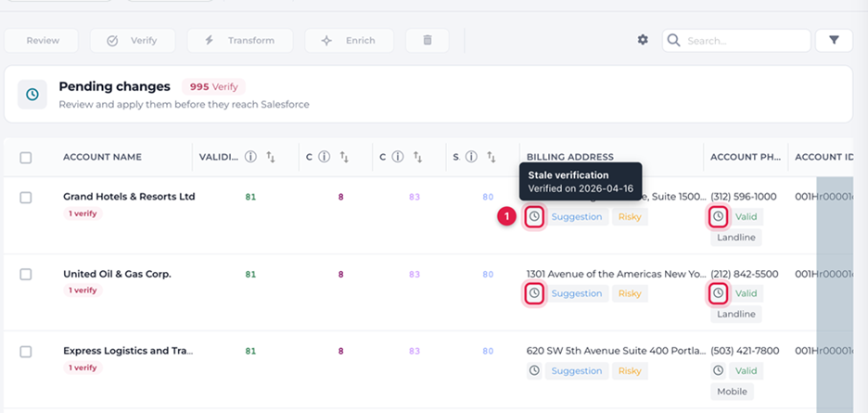Click the Verify toolbar button
Image resolution: width=868 pixels, height=413 pixels.
pos(133,41)
